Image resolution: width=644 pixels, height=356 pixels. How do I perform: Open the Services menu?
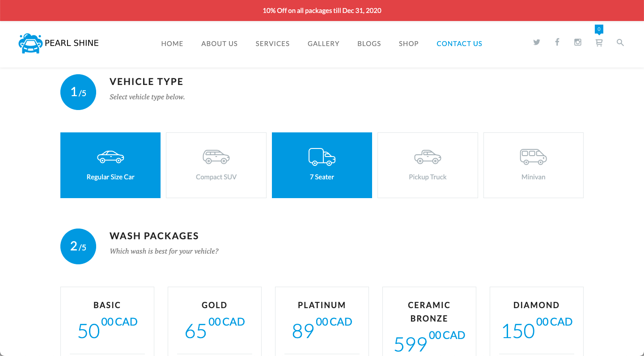pos(272,44)
